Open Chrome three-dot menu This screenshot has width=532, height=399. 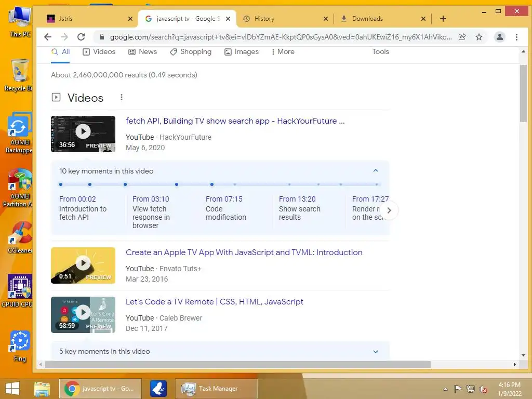pyautogui.click(x=516, y=37)
